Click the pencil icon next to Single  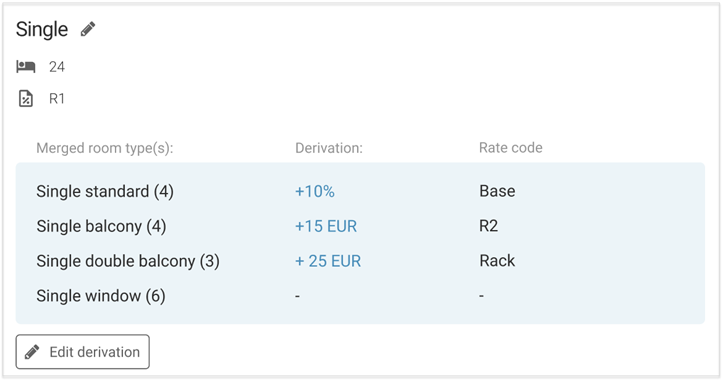(x=88, y=29)
